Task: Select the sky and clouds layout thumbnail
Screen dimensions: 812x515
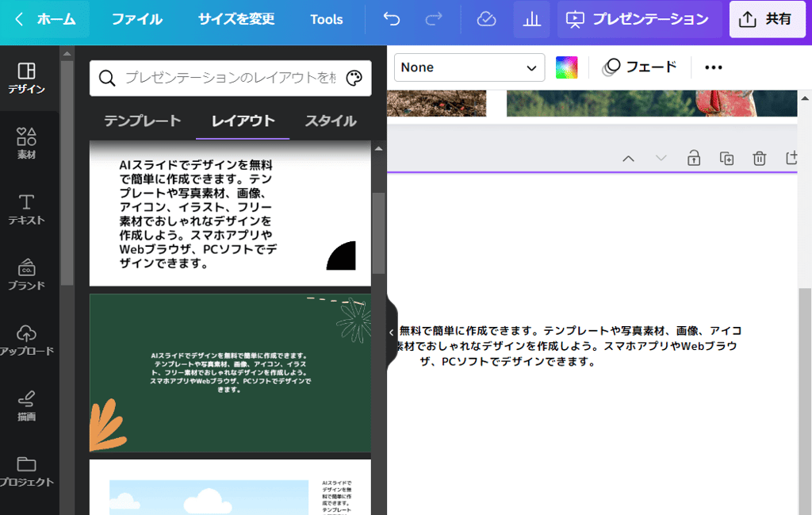Action: 230,487
